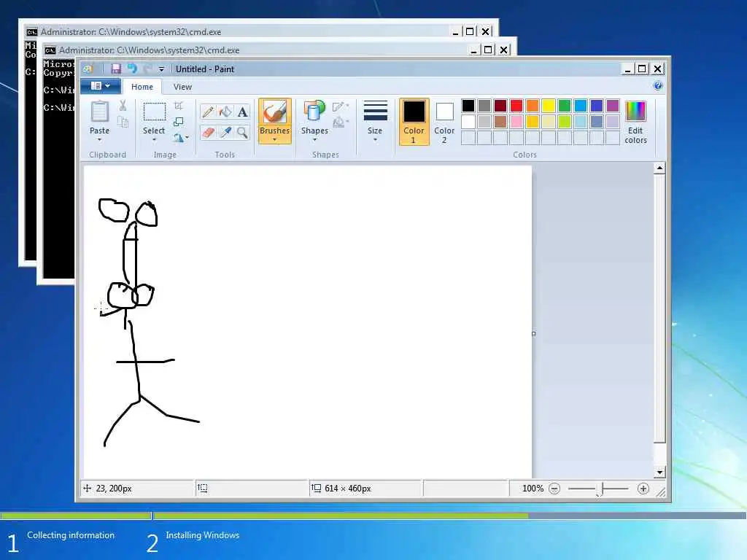Open the Select dropdown arrow

pos(155,140)
